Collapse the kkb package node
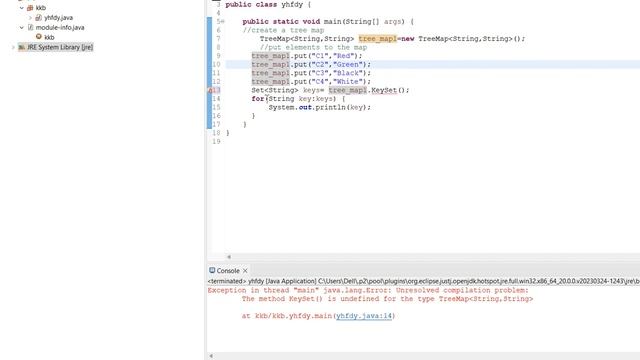The image size is (640, 360). click(x=22, y=8)
